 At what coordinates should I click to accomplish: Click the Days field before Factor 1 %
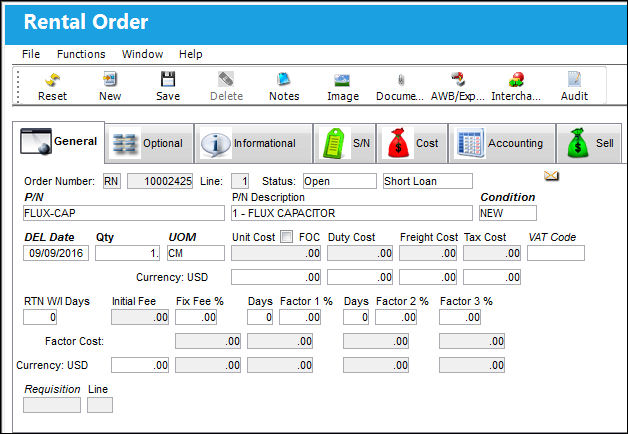260,317
